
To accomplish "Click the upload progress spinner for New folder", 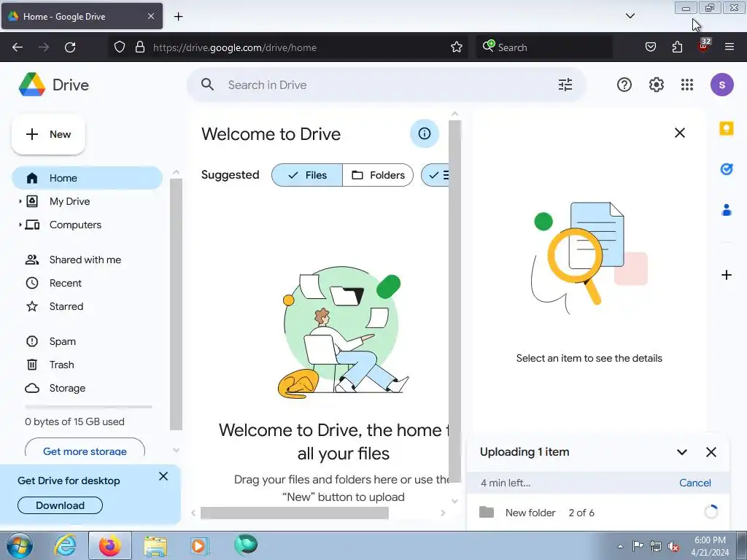I will click(x=711, y=513).
